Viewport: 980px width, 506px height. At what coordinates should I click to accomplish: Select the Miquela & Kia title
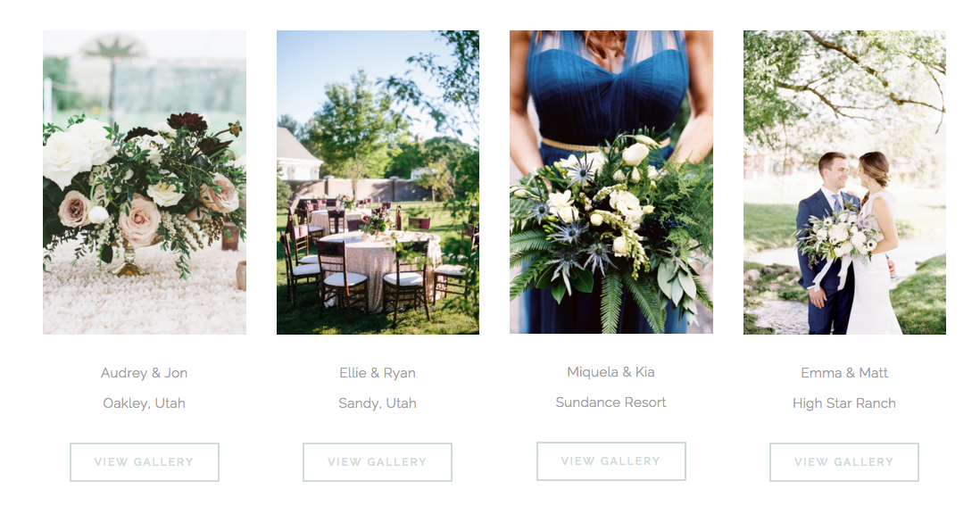pyautogui.click(x=611, y=371)
